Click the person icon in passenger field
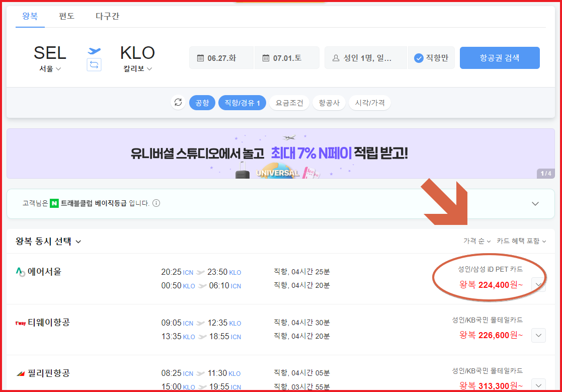Viewport: 562px width, 392px height. [336, 58]
